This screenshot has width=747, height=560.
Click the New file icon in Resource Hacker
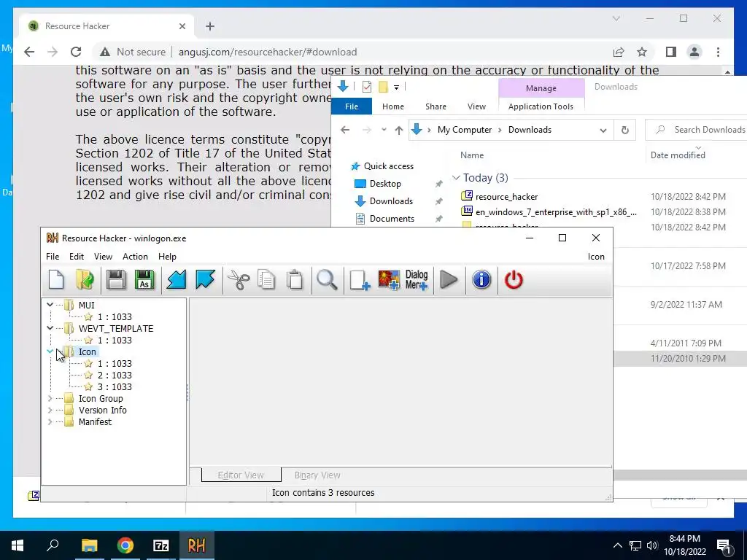[56, 279]
